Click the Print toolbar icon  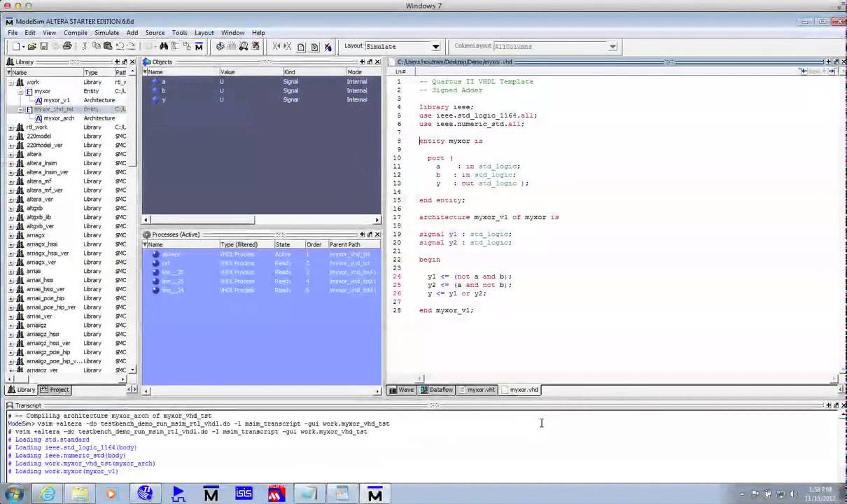pos(67,46)
